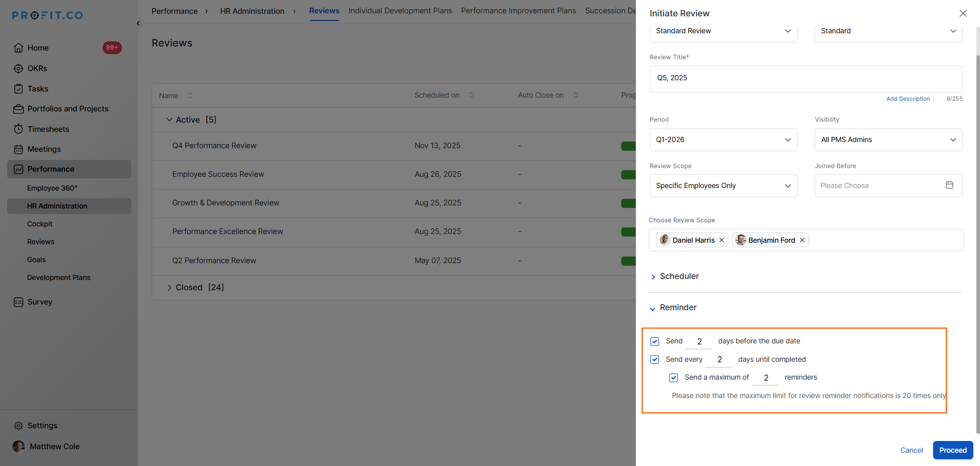Collapse the left sidebar with arrow icon
This screenshot has width=980, height=466.
(x=138, y=24)
